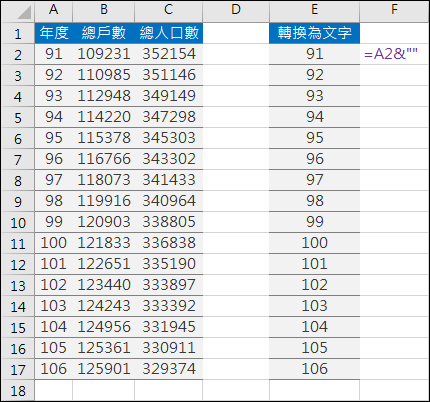Select cell with value 114220
Screen dimensions: 430x402
point(104,117)
